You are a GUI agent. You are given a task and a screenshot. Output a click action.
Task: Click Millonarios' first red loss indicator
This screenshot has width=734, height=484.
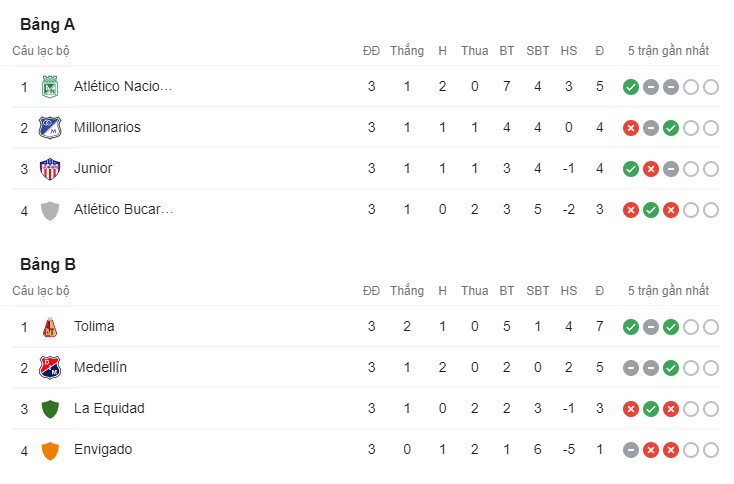coord(631,128)
